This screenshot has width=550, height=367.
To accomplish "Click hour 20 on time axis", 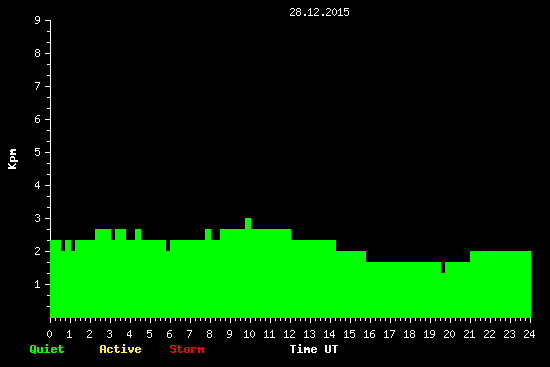I will pos(449,334).
